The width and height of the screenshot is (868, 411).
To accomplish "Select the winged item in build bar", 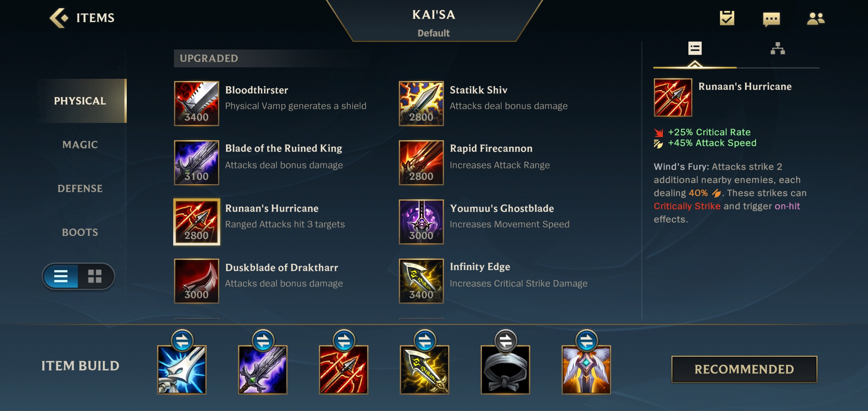I will (x=586, y=370).
